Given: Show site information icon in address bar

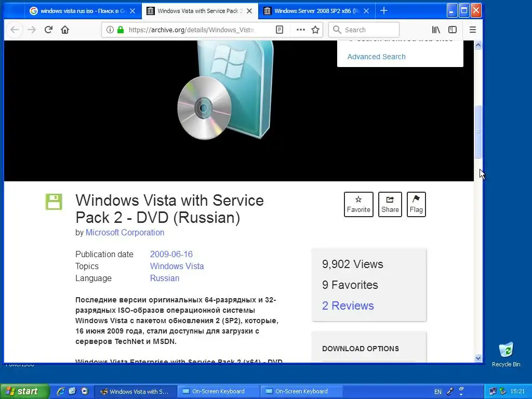Looking at the screenshot, I should pyautogui.click(x=110, y=30).
